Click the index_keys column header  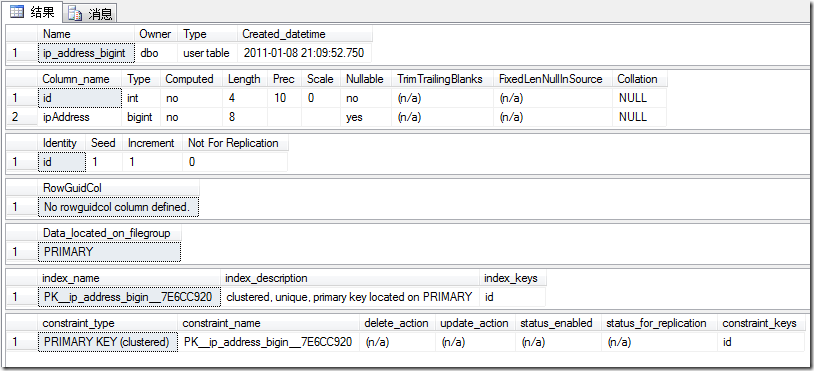tap(513, 279)
